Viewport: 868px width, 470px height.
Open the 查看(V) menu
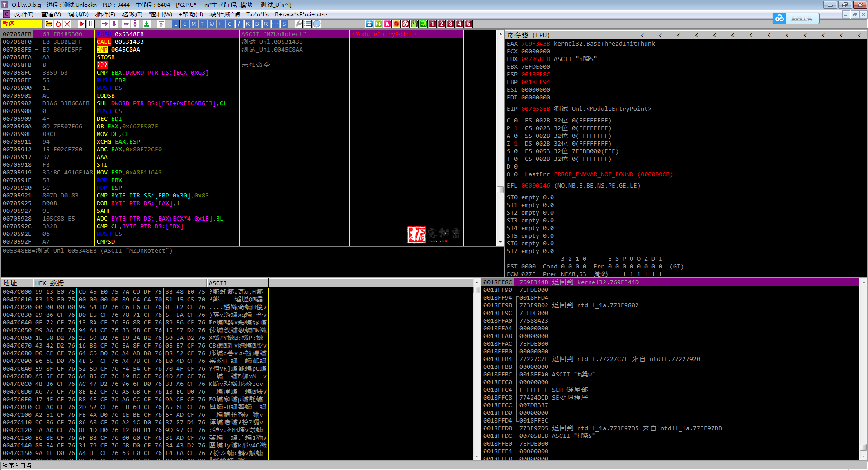(51, 14)
